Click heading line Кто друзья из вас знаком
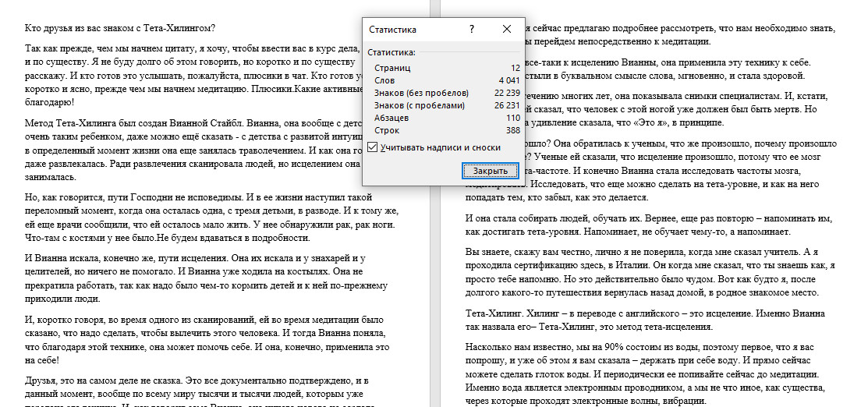This screenshot has height=407, width=868. point(120,27)
